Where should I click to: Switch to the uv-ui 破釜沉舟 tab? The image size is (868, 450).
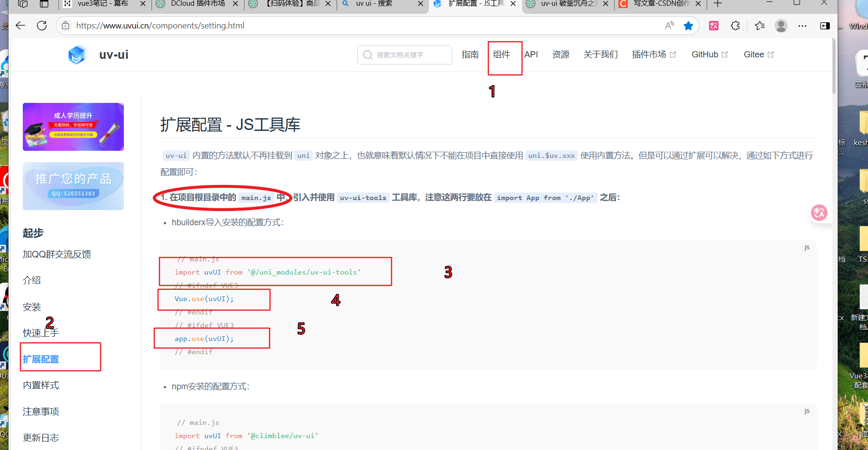pyautogui.click(x=569, y=4)
